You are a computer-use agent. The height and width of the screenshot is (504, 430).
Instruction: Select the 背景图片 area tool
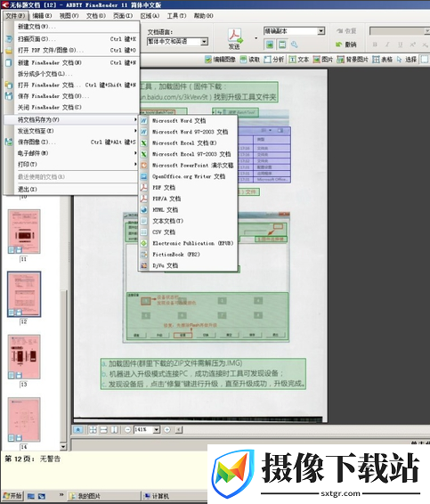pos(353,60)
